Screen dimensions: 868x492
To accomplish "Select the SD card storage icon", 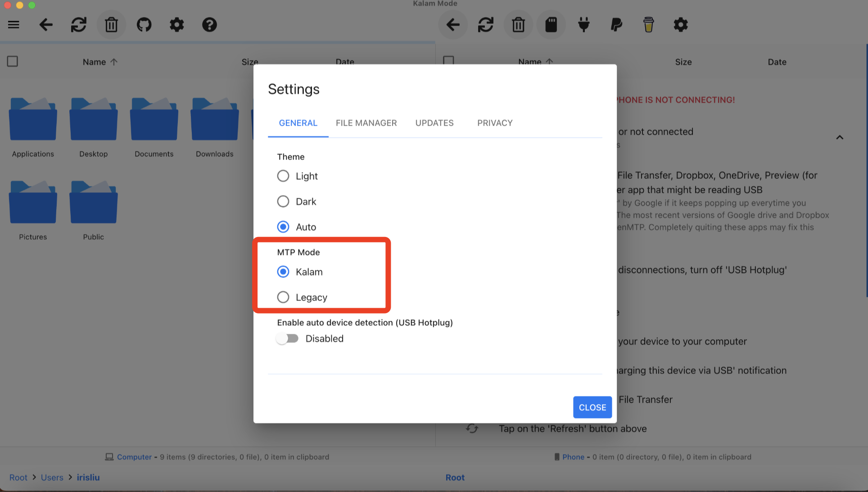I will coord(551,25).
